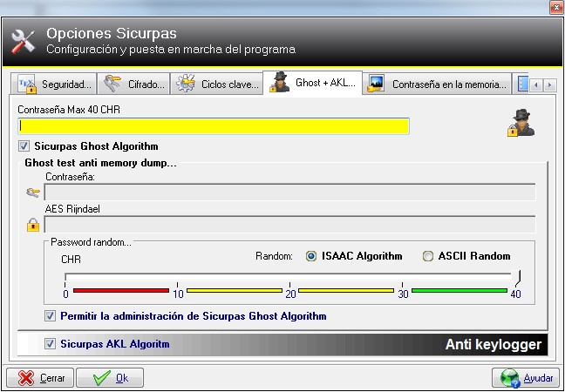Open the Cifrado... tab
The width and height of the screenshot is (565, 392).
pos(133,84)
